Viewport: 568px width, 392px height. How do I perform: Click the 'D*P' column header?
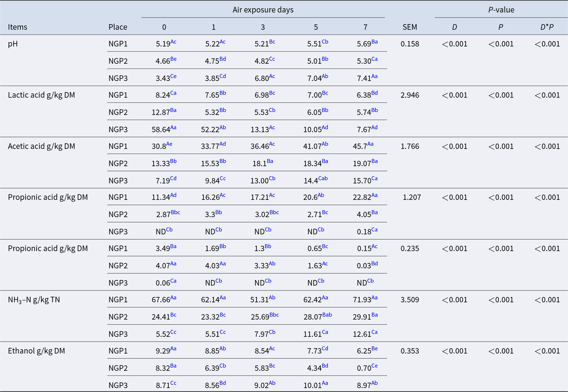547,27
